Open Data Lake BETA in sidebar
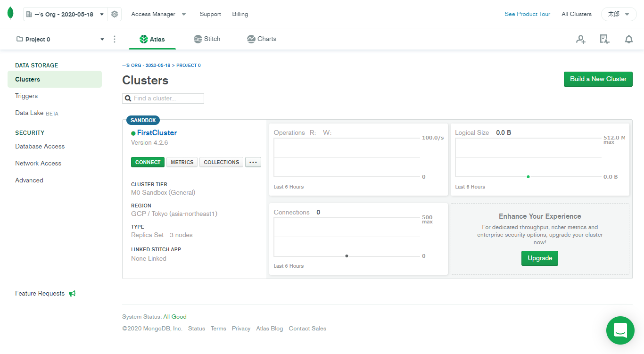This screenshot has width=644, height=354. pos(37,113)
